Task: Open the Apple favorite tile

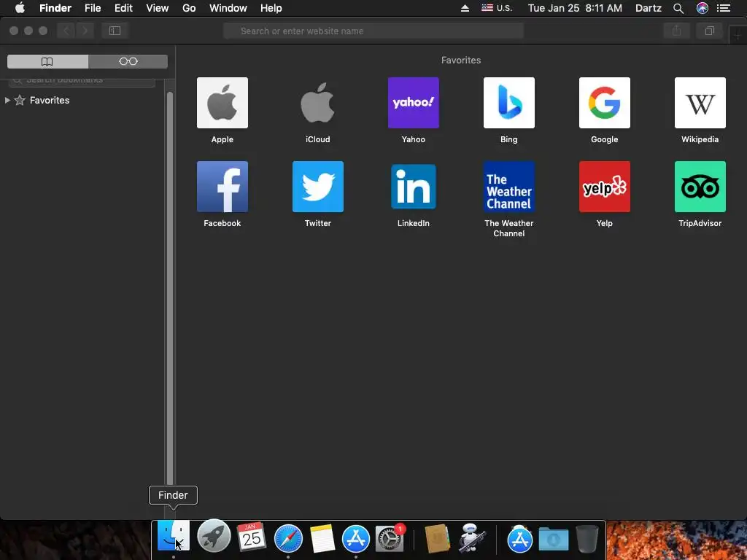Action: [222, 103]
